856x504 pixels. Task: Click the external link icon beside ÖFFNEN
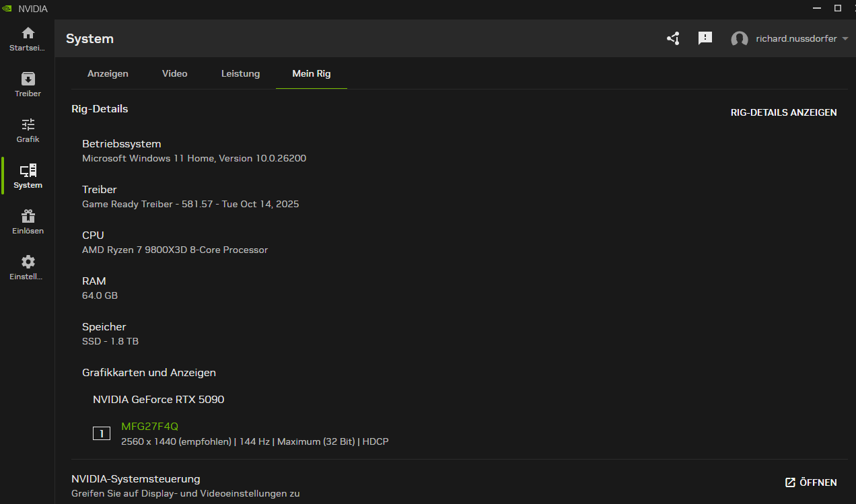click(791, 482)
